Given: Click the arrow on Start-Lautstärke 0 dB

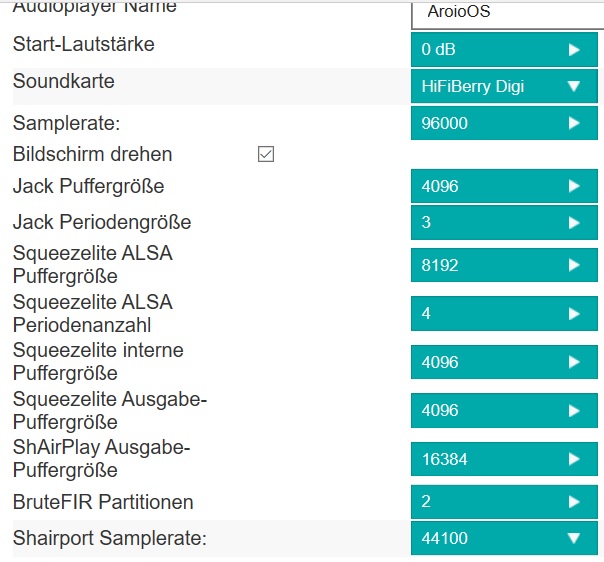Looking at the screenshot, I should [x=574, y=49].
